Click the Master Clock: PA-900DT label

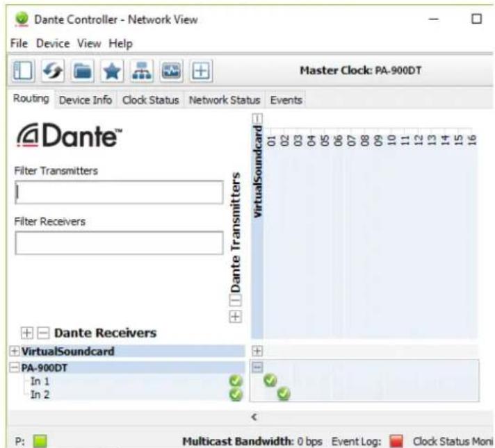[x=361, y=70]
